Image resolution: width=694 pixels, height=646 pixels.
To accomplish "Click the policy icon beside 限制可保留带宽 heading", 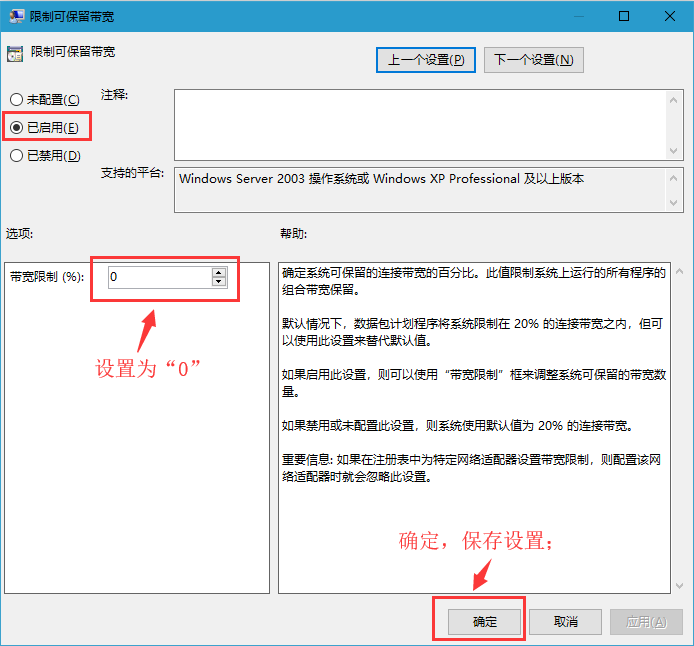I will [14, 53].
